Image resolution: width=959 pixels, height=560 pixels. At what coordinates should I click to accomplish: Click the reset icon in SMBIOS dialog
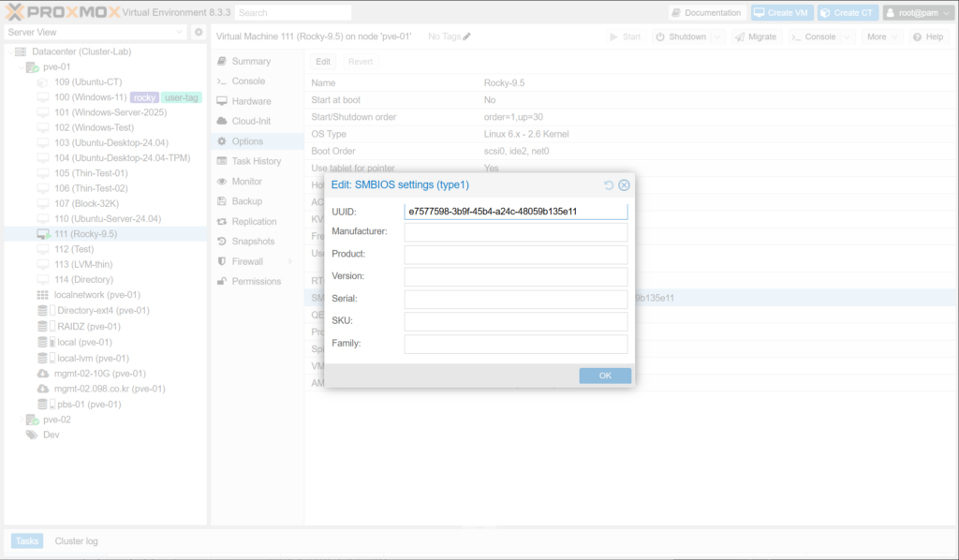[x=609, y=185]
